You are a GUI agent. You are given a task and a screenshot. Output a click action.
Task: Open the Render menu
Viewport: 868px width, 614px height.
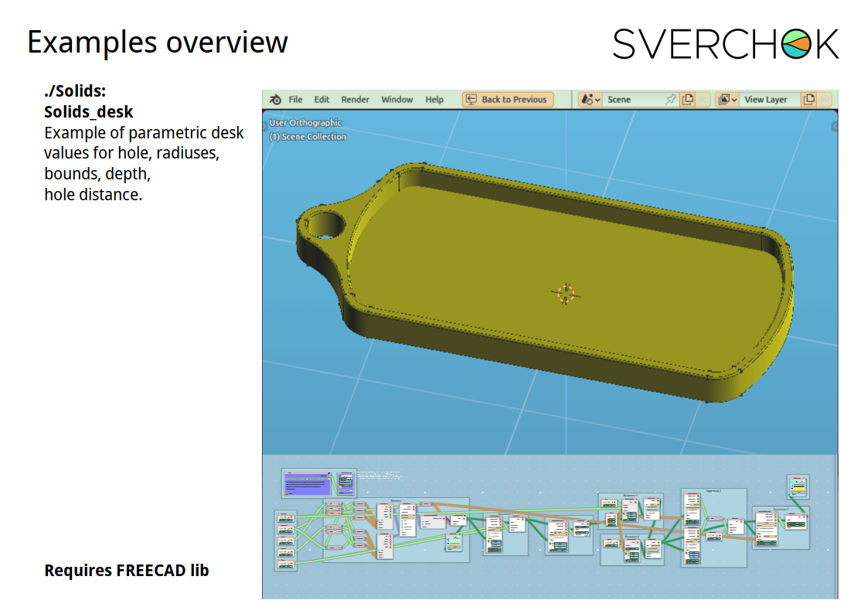click(355, 100)
